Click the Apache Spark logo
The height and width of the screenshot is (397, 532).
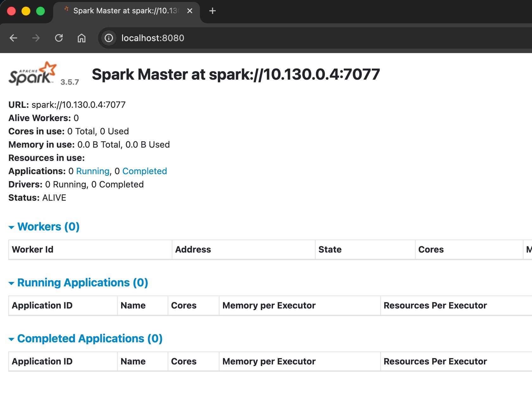click(33, 74)
